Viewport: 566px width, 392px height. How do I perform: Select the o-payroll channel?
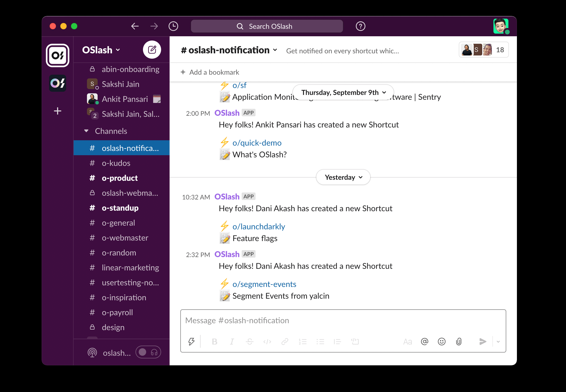point(122,313)
